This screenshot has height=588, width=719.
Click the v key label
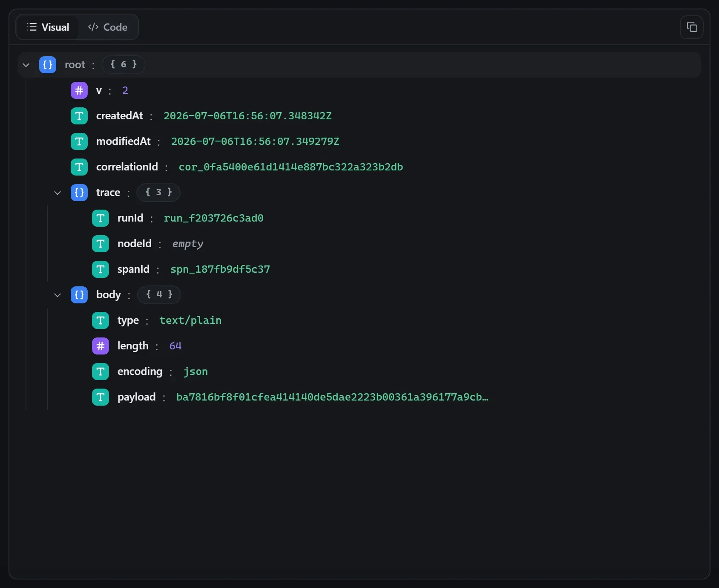pyautogui.click(x=99, y=90)
